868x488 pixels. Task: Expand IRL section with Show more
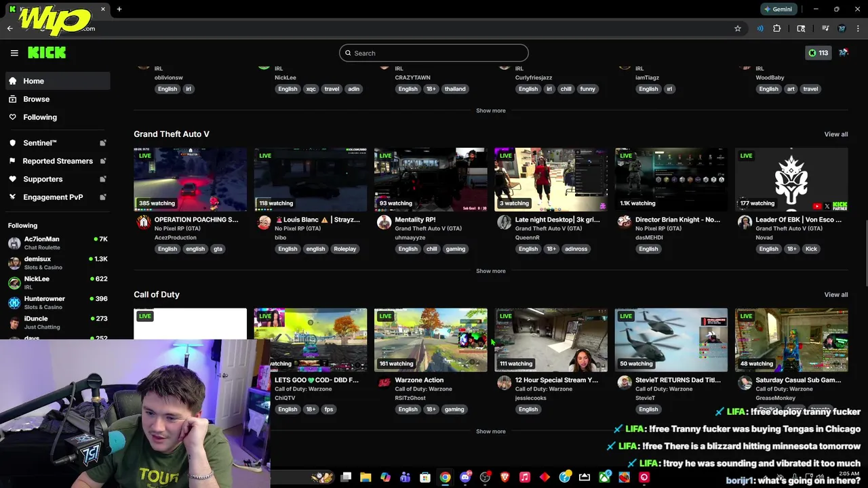(x=490, y=110)
